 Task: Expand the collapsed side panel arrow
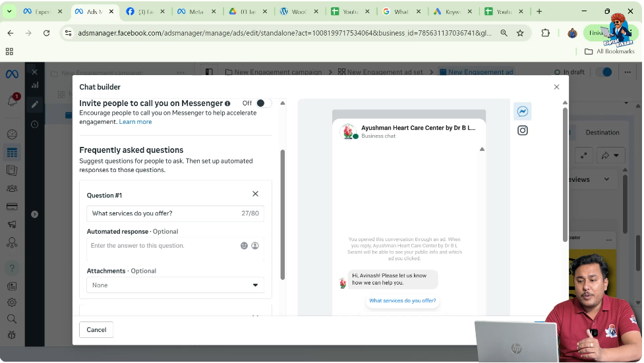coord(34,214)
